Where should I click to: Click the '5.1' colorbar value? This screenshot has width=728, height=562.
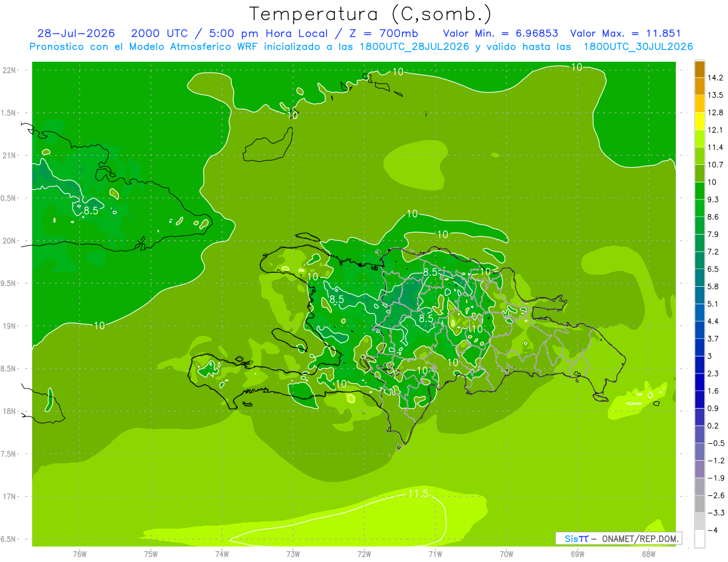pyautogui.click(x=713, y=304)
